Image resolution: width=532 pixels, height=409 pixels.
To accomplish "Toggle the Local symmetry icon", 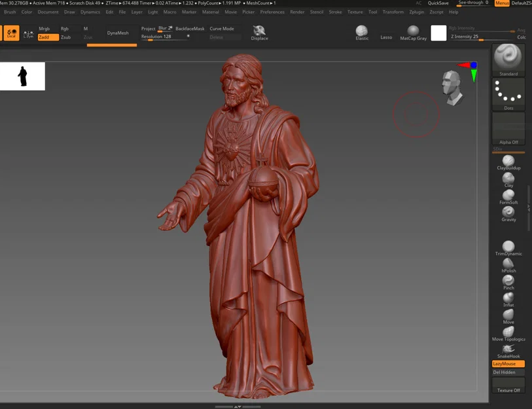I will 12,33.
